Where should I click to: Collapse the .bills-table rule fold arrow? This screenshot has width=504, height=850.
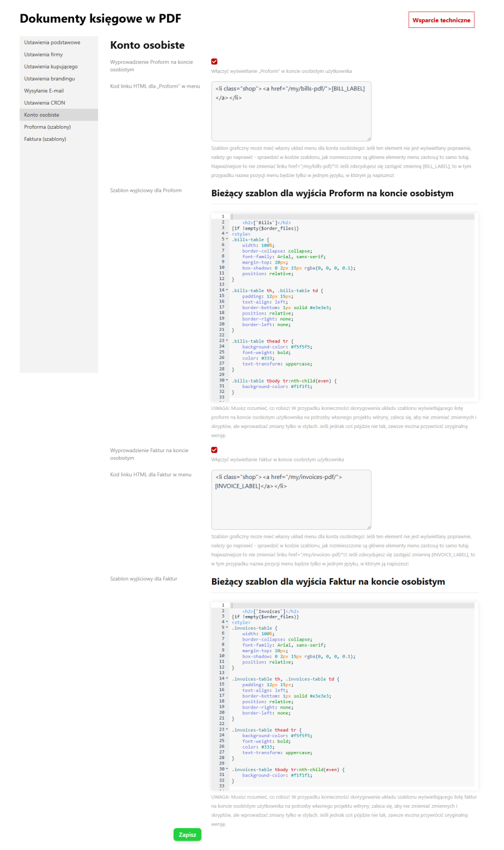point(227,239)
